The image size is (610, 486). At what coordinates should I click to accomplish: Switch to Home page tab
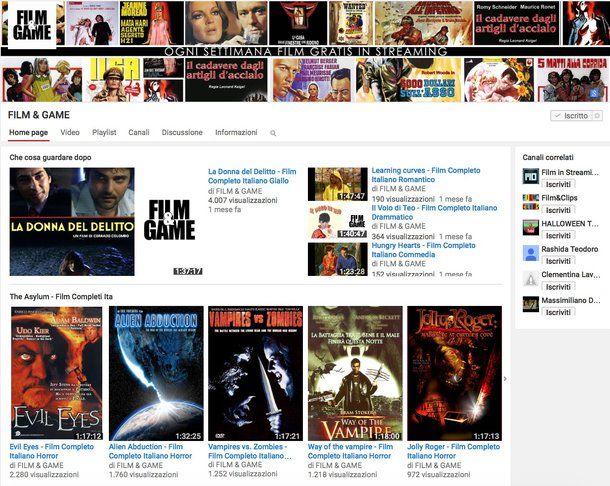[x=28, y=132]
